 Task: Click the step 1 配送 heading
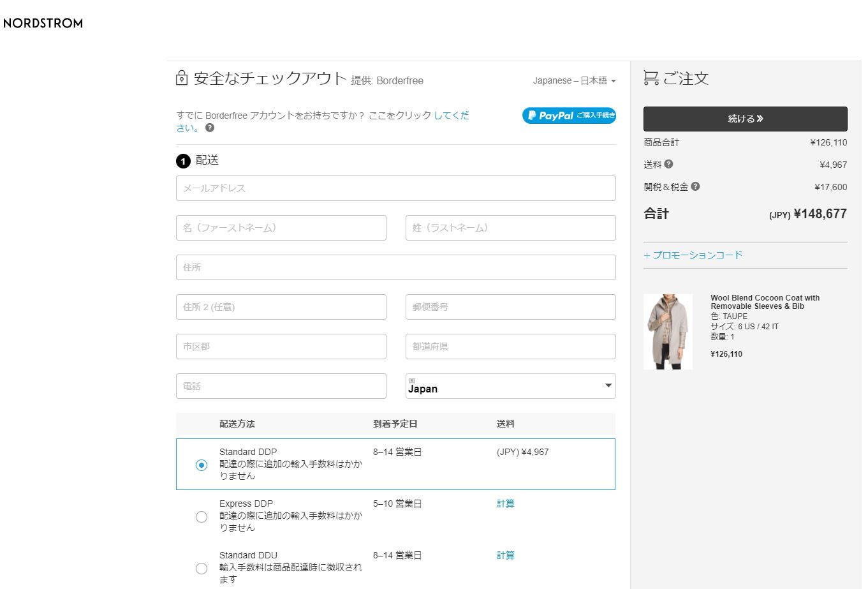click(x=197, y=161)
